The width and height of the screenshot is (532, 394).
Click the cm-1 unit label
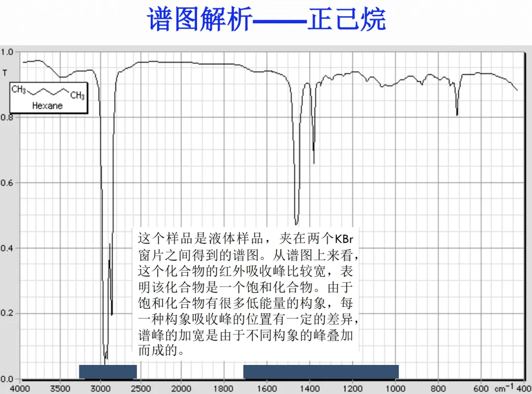coord(504,388)
